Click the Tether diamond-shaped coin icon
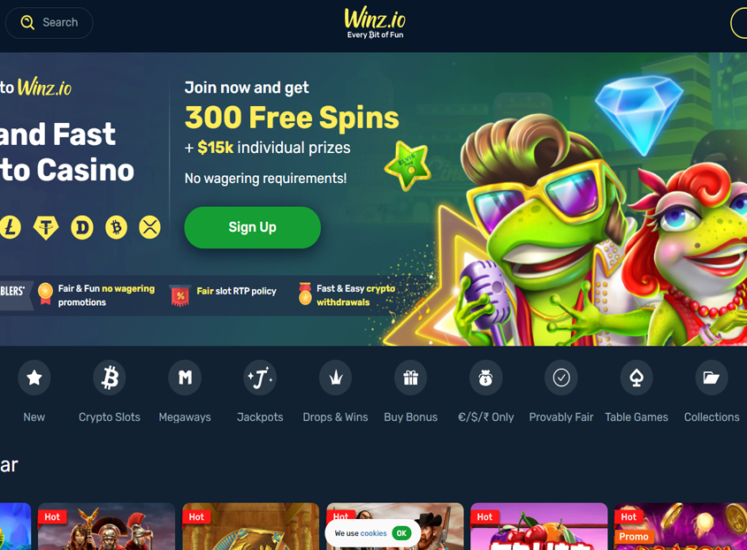The image size is (747, 550). tap(46, 228)
